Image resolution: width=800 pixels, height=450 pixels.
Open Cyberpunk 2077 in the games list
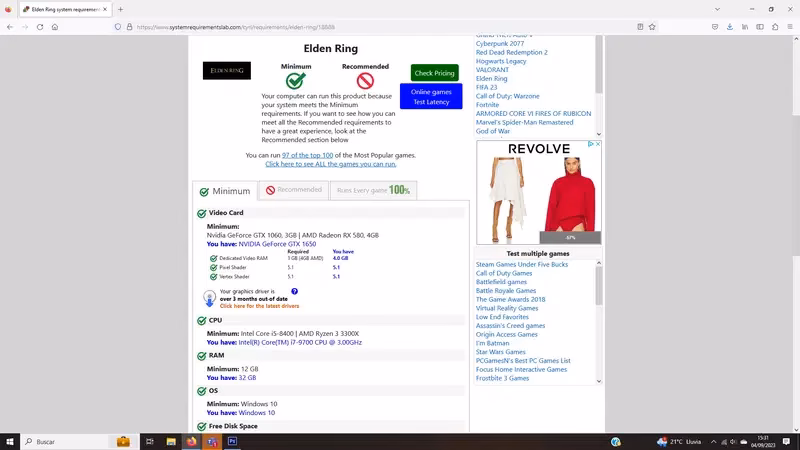tap(500, 43)
